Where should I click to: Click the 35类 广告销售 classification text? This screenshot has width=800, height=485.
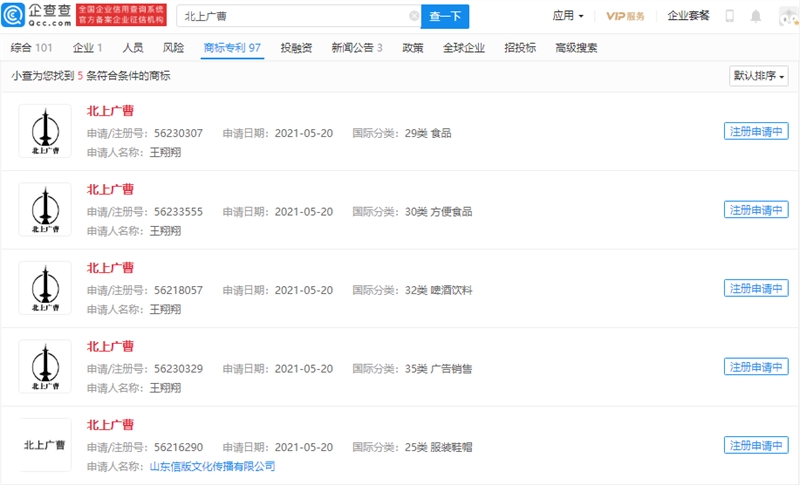pyautogui.click(x=438, y=369)
